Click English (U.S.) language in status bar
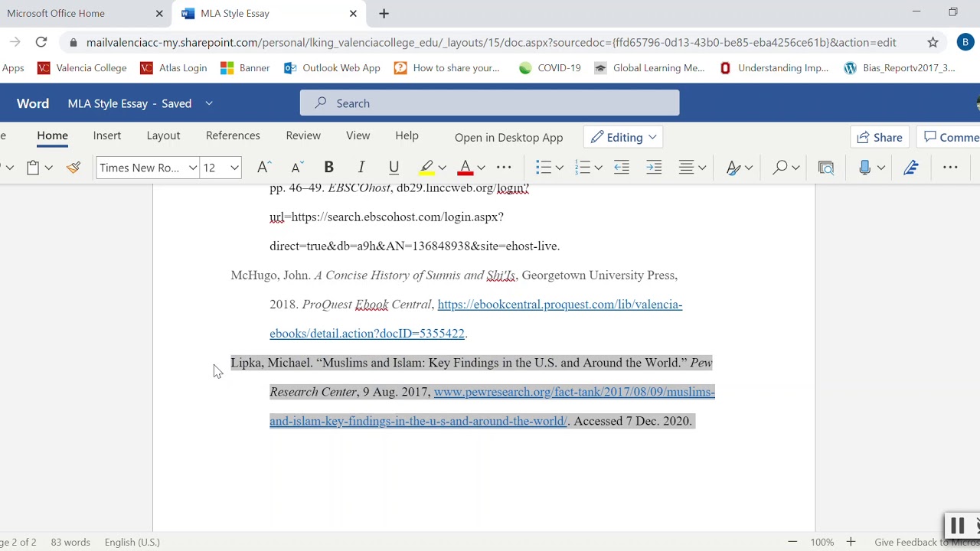 pos(132,542)
